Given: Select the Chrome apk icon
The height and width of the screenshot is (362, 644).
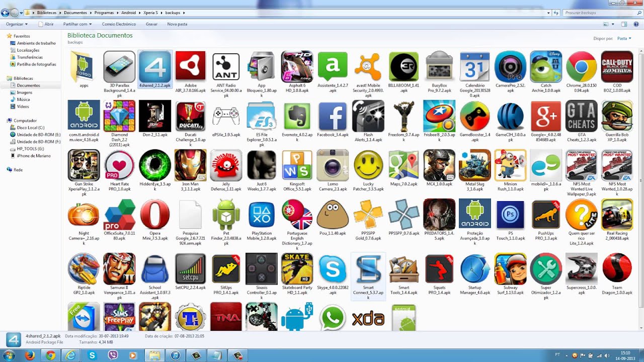Looking at the screenshot, I should [581, 66].
